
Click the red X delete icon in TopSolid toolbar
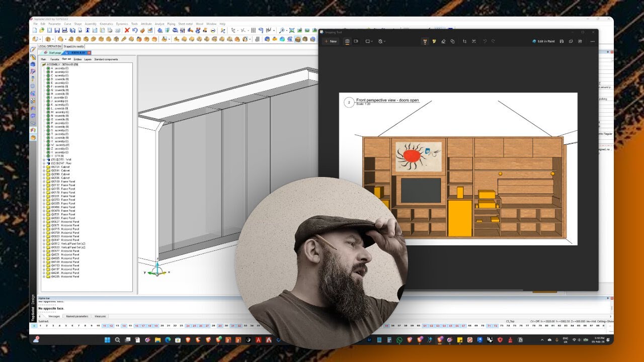click(x=127, y=30)
